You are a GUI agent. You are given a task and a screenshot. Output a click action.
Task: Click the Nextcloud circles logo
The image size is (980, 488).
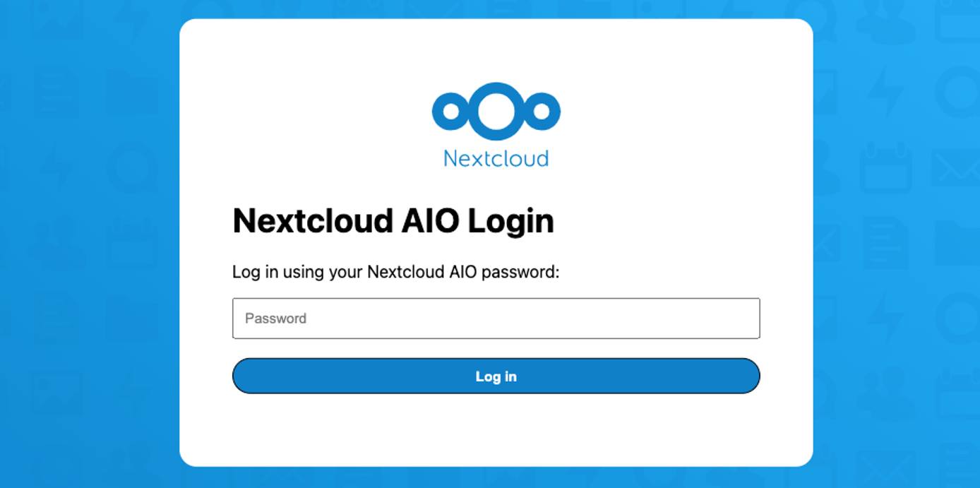pos(496,112)
